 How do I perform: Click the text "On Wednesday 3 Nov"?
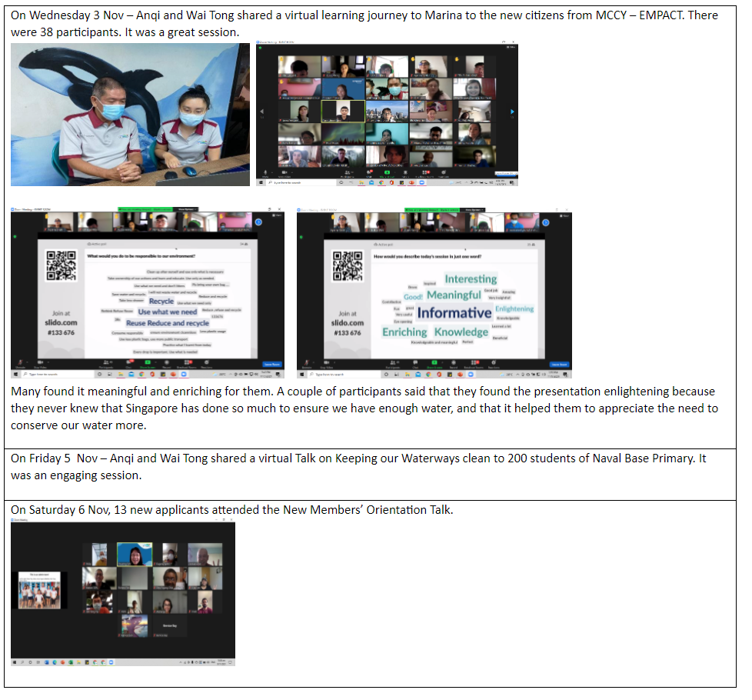point(67,15)
